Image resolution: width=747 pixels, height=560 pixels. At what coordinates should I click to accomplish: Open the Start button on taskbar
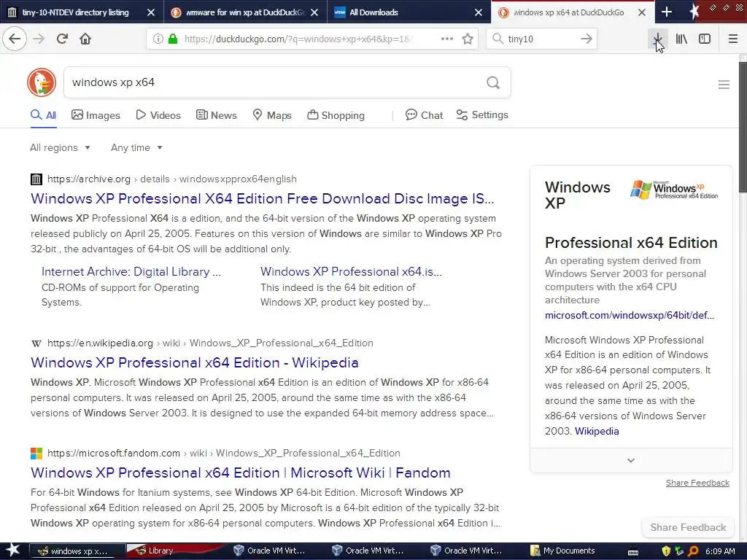coord(12,551)
